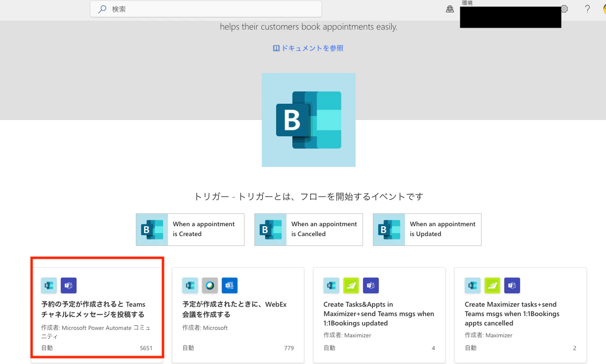Open 'Create Maximizer tasks+send Teams msgs' template
The height and width of the screenshot is (364, 606).
point(521,315)
